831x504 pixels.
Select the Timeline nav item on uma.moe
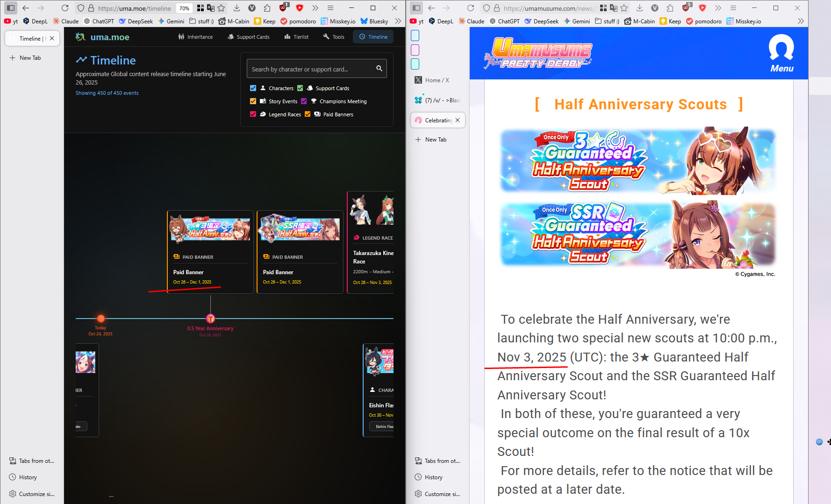[373, 37]
